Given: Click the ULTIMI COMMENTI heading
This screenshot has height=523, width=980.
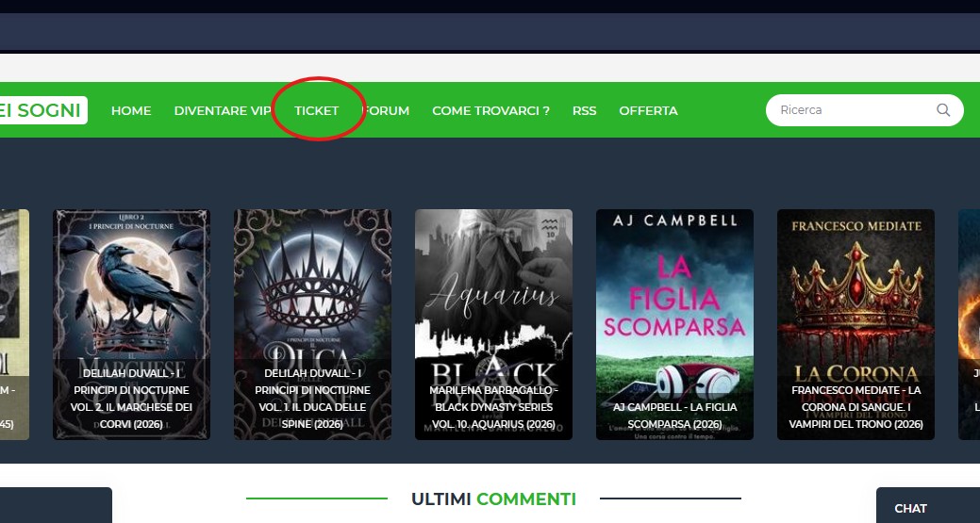Looking at the screenshot, I should pyautogui.click(x=493, y=499).
